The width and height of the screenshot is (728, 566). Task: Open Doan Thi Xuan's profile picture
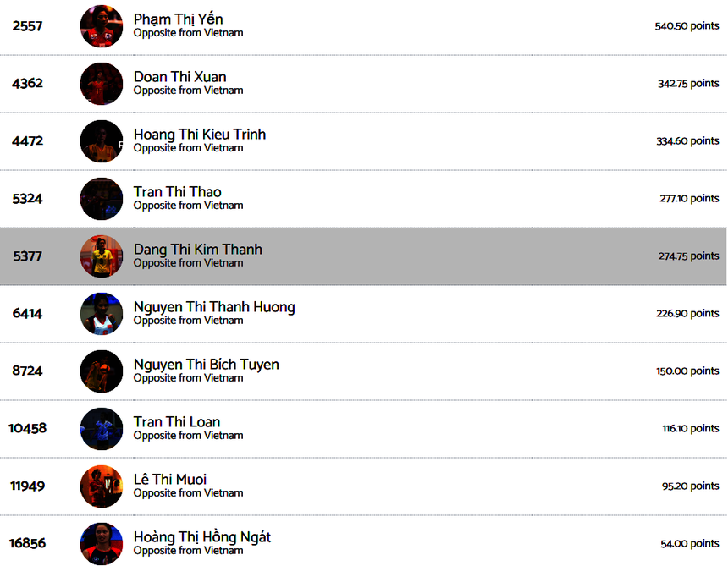[102, 84]
